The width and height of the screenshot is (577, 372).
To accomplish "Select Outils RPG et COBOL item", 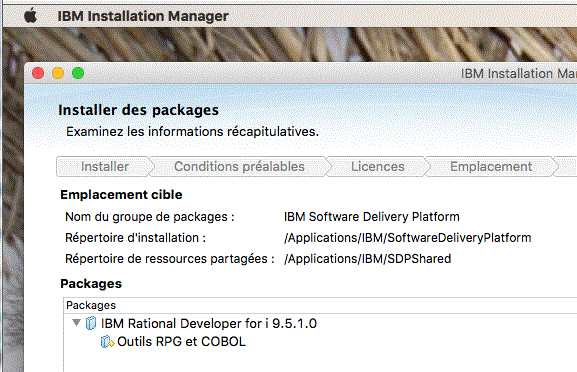I will pos(181,342).
